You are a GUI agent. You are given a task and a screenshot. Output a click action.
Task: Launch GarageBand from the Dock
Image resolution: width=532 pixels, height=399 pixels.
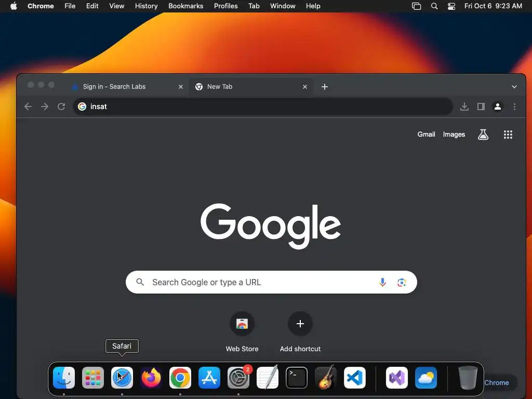pos(326,378)
